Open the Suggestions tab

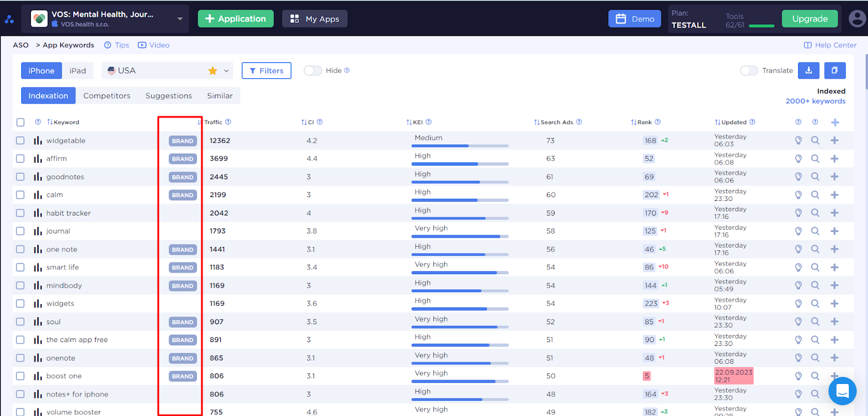(x=169, y=96)
